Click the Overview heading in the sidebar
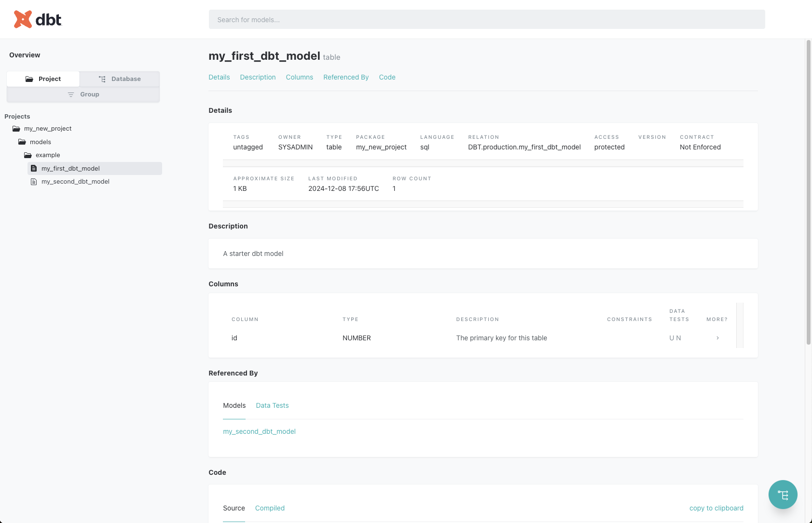Viewport: 812px width, 523px height. 25,55
